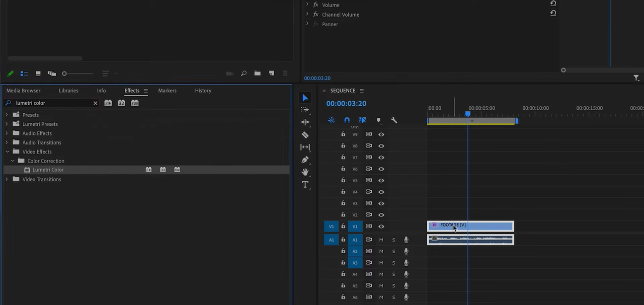
Task: Hide track V2 with eye icon
Action: (x=381, y=215)
